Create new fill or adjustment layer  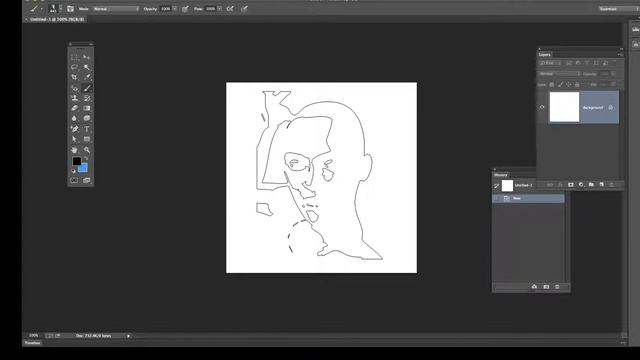click(x=581, y=185)
